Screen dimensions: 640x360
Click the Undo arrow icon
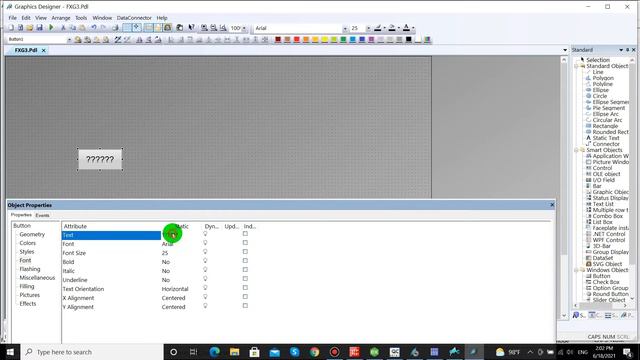[x=93, y=28]
